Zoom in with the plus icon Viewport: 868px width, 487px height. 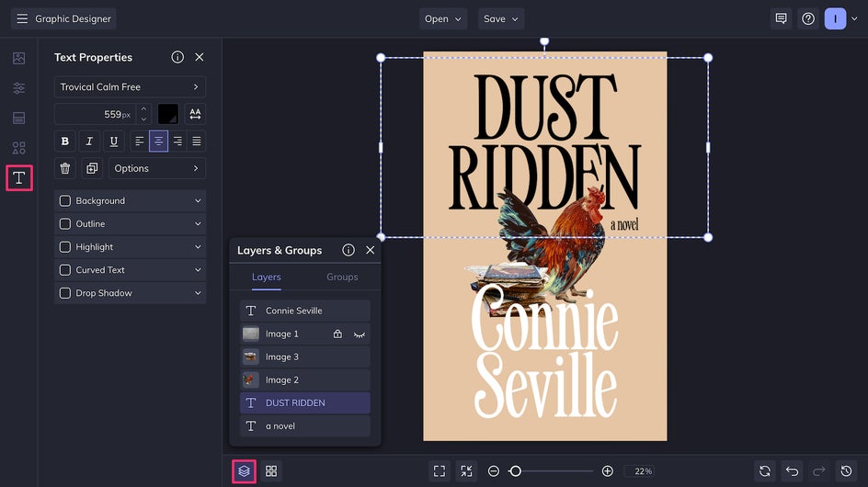(x=608, y=471)
